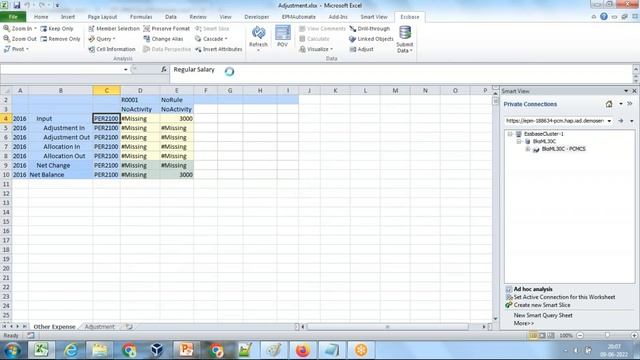Open PowerPoint from the taskbar

point(186,350)
